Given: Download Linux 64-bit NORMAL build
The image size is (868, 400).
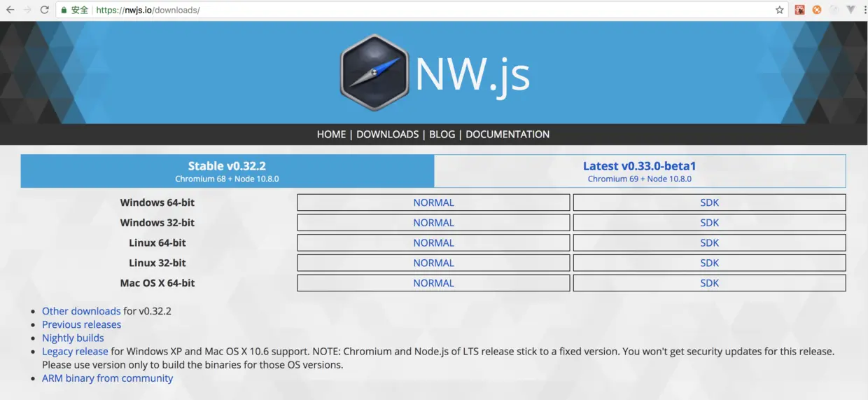Looking at the screenshot, I should (x=433, y=243).
